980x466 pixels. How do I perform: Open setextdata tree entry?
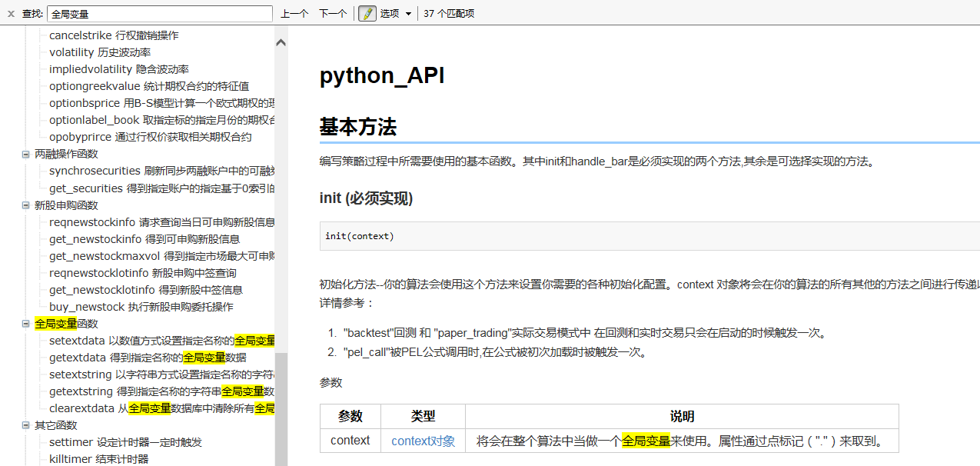(x=162, y=341)
